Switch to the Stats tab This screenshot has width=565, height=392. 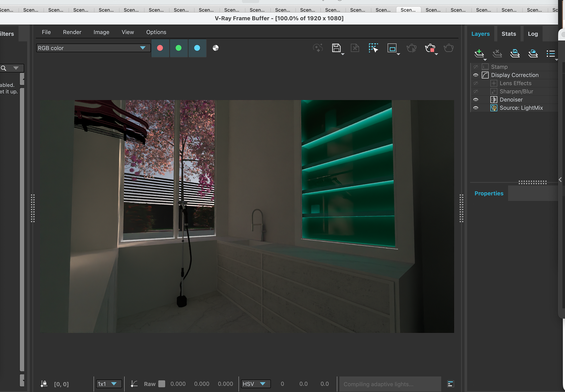click(508, 34)
